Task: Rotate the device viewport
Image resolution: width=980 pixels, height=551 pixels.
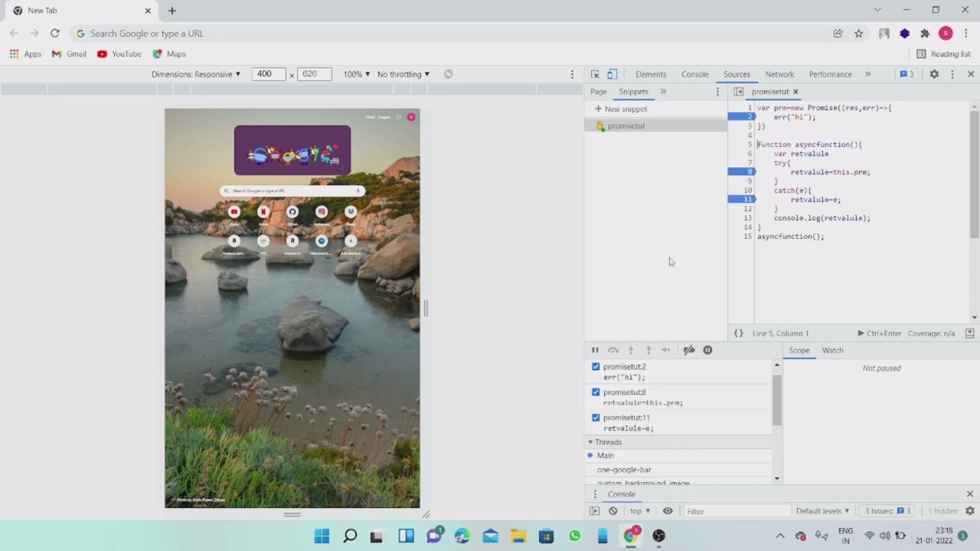Action: pos(448,74)
